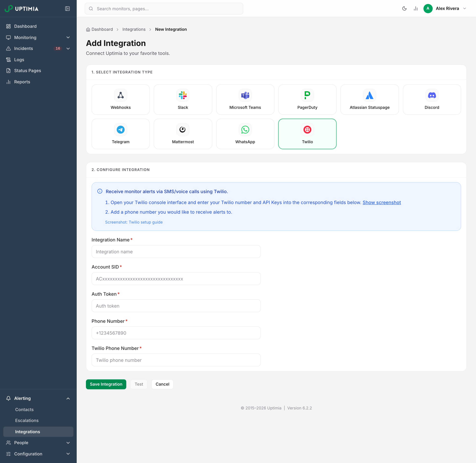Open Status Pages in the sidebar
476x463 pixels.
click(x=38, y=70)
